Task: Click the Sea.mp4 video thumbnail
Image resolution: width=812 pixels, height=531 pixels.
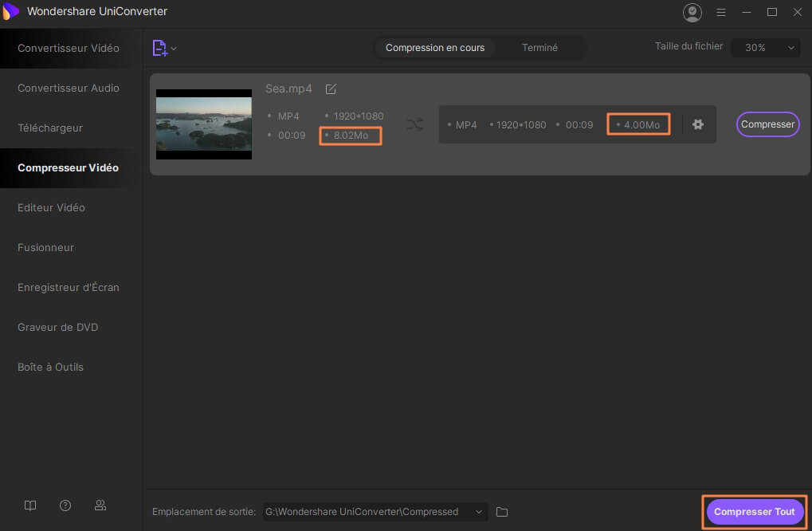Action: [x=203, y=124]
